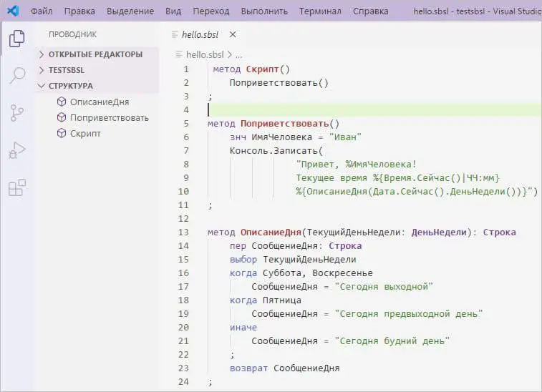Open the Extensions view icon

[16, 187]
